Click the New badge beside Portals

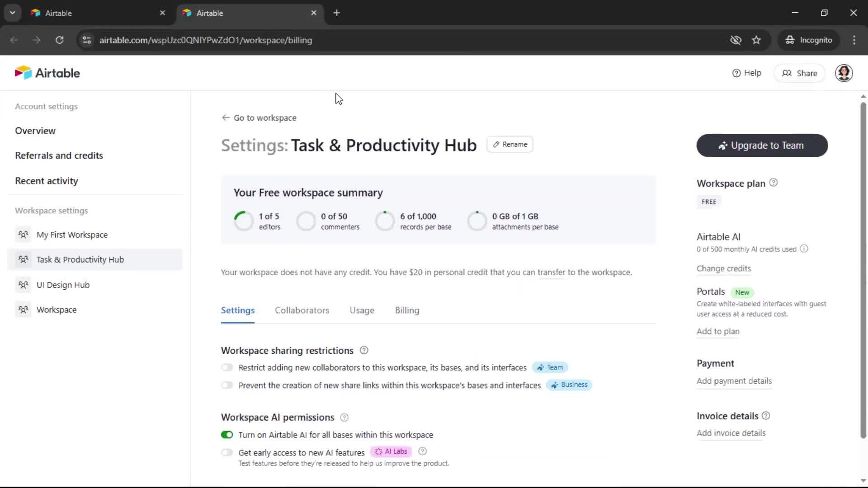coord(742,292)
